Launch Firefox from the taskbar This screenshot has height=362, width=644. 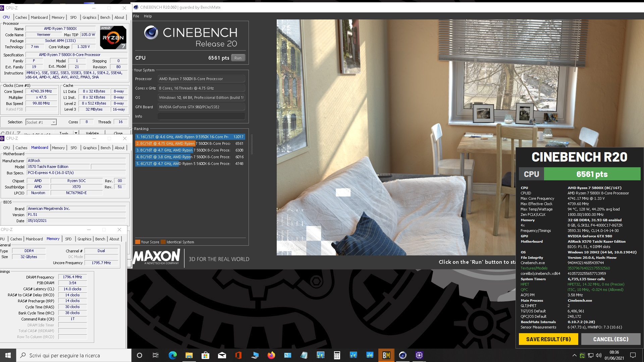[x=271, y=355]
